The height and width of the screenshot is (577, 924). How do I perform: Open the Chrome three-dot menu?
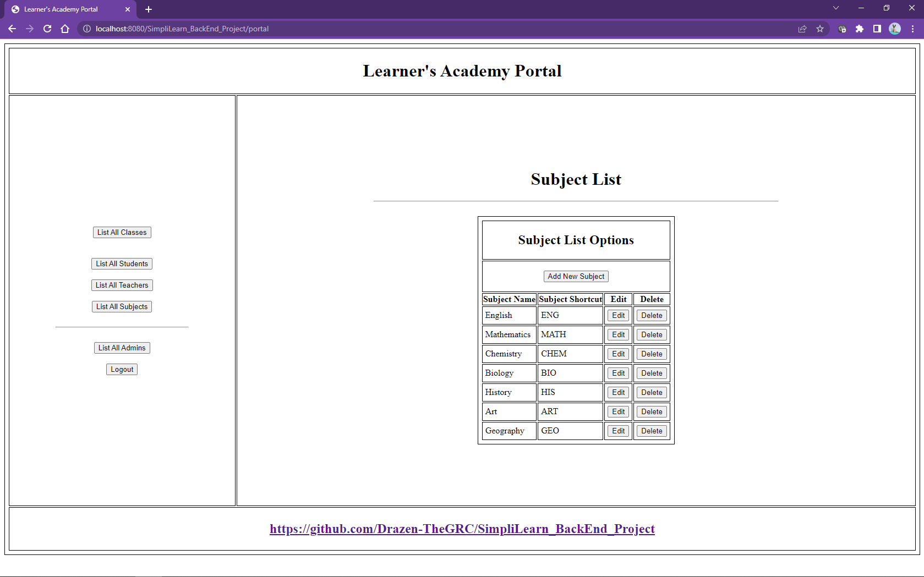(x=912, y=29)
